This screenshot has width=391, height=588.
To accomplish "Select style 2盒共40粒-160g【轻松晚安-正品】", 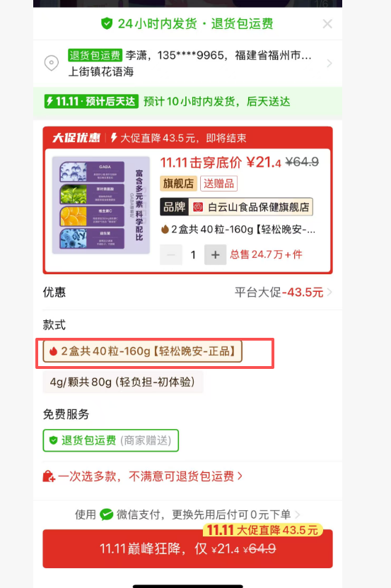I will [143, 351].
